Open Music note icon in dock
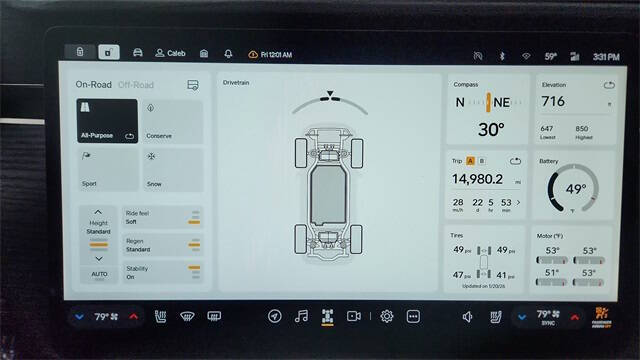640x360 pixels. 301,316
